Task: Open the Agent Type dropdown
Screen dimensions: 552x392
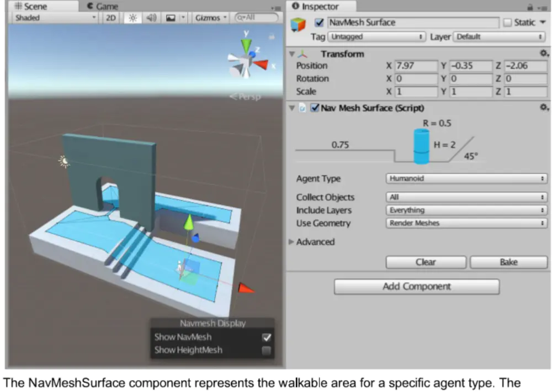Action: (466, 178)
